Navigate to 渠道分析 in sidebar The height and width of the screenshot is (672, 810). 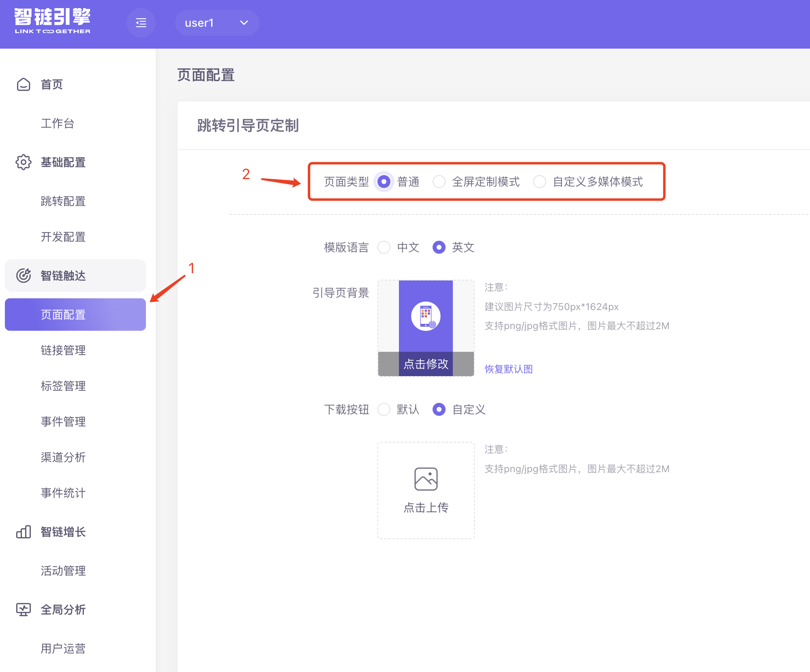click(63, 457)
